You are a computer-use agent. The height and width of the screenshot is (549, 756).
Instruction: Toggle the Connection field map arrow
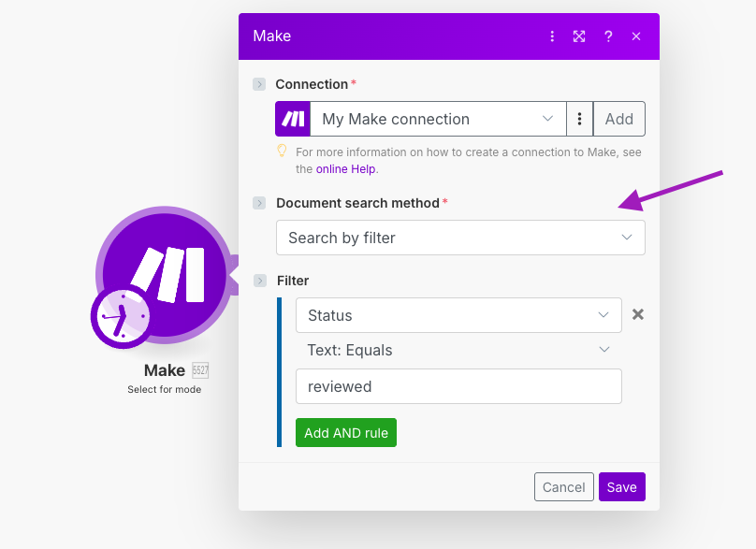tap(259, 84)
